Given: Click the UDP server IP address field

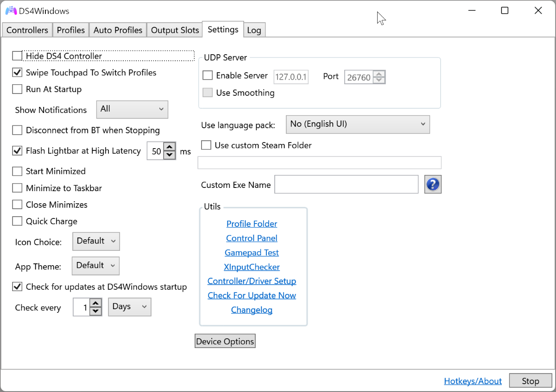Looking at the screenshot, I should coord(291,77).
